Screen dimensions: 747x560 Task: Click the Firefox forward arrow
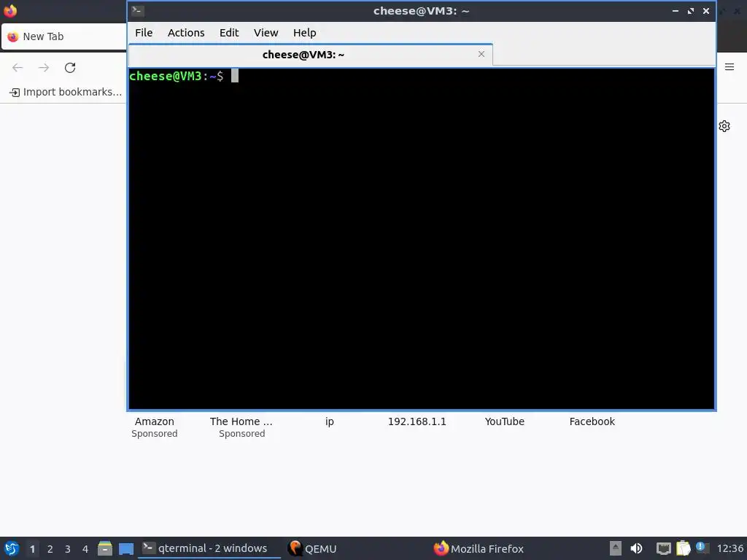[x=44, y=68]
